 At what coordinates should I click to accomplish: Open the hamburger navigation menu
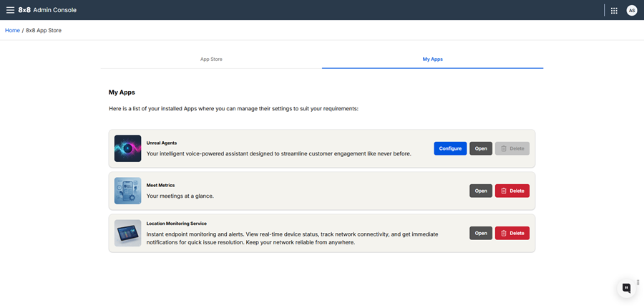[x=10, y=10]
